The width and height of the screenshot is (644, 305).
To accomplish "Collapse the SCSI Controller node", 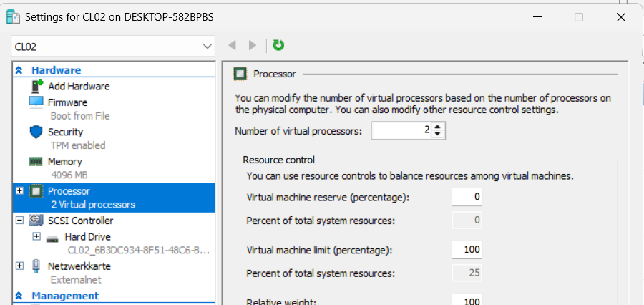I will [19, 221].
